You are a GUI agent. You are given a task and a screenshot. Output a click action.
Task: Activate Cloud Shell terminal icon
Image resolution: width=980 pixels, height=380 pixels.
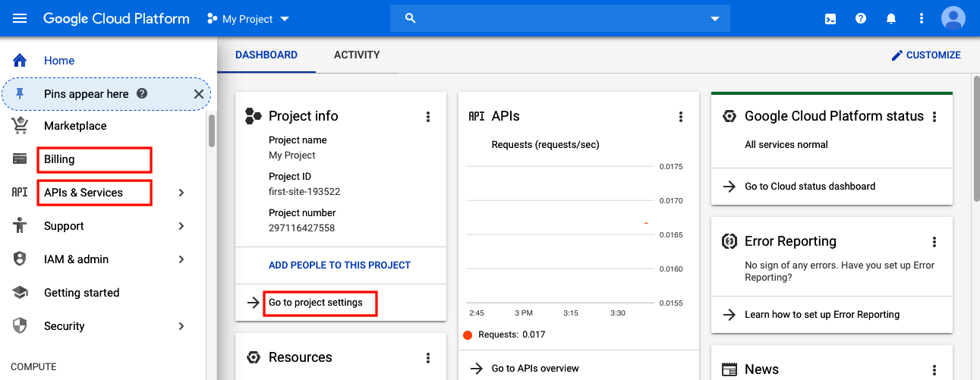click(x=830, y=18)
